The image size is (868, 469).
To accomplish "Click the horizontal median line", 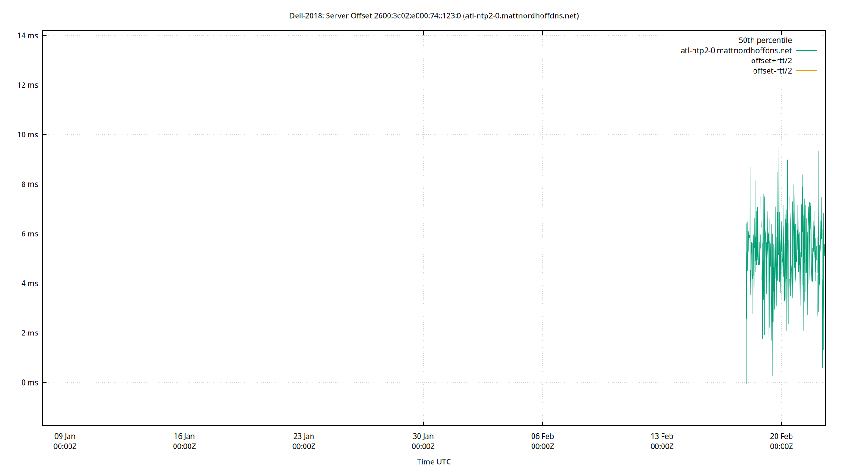I will (375, 250).
